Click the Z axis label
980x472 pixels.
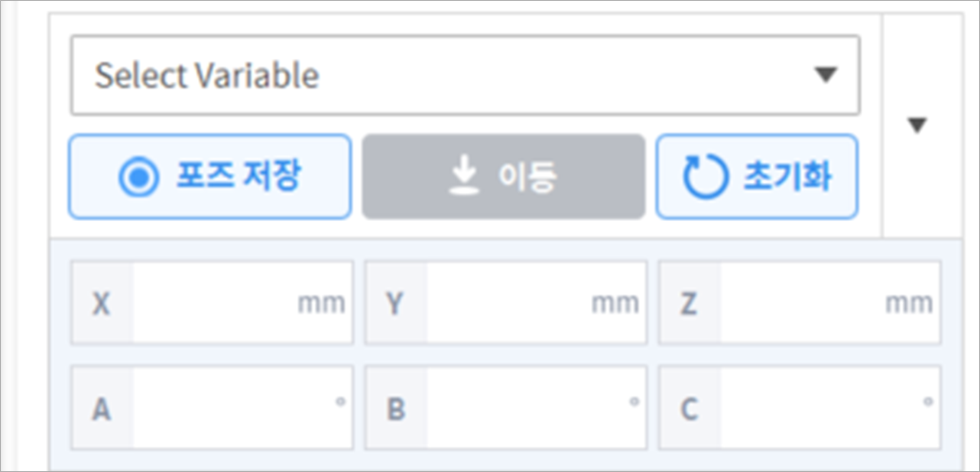689,304
